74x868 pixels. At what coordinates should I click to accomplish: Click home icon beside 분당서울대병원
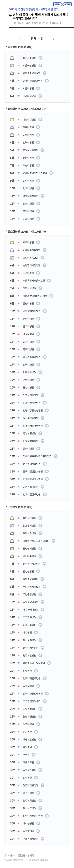43,150
